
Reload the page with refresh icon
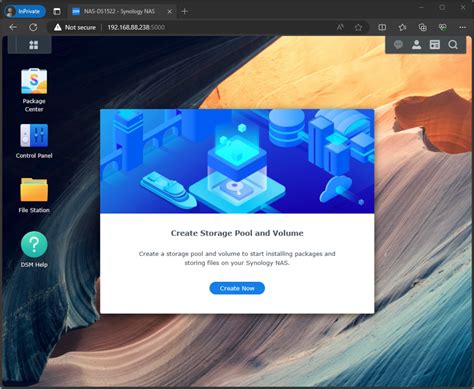pyautogui.click(x=33, y=27)
